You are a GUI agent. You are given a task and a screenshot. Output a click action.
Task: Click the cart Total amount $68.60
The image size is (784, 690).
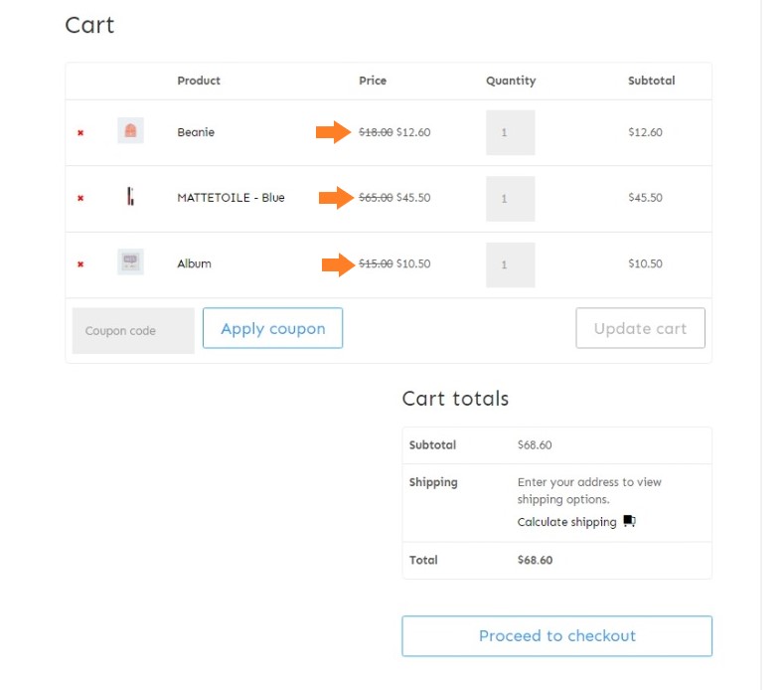(x=535, y=560)
